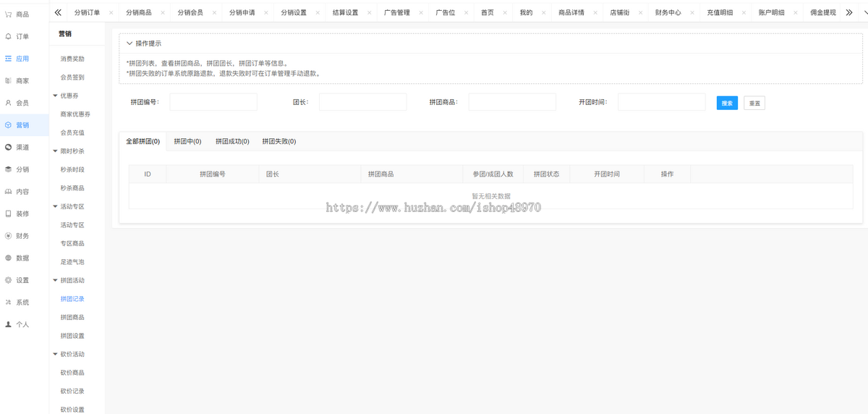Screen dimensions: 868x414
Task: Collapse the 砍价活动 menu group
Action: click(56, 354)
